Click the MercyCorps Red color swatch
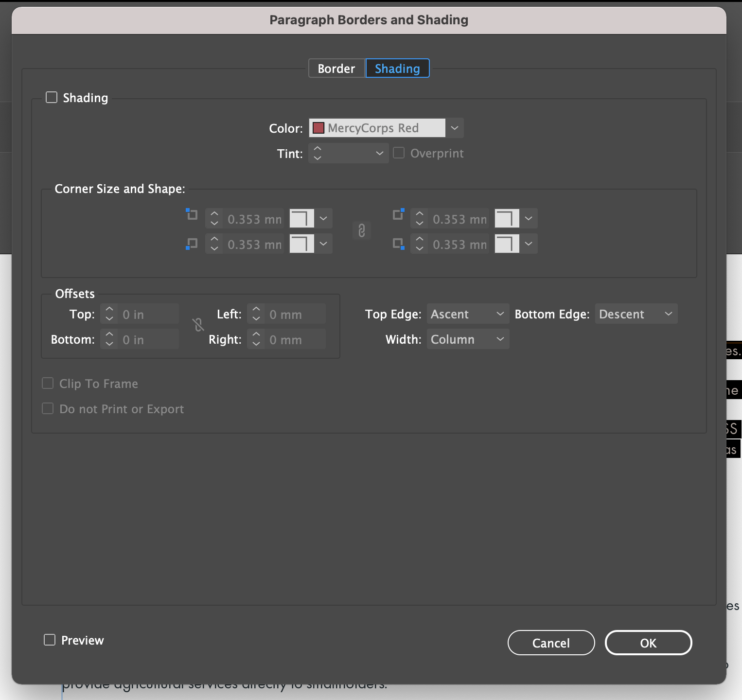742x700 pixels. [x=318, y=128]
